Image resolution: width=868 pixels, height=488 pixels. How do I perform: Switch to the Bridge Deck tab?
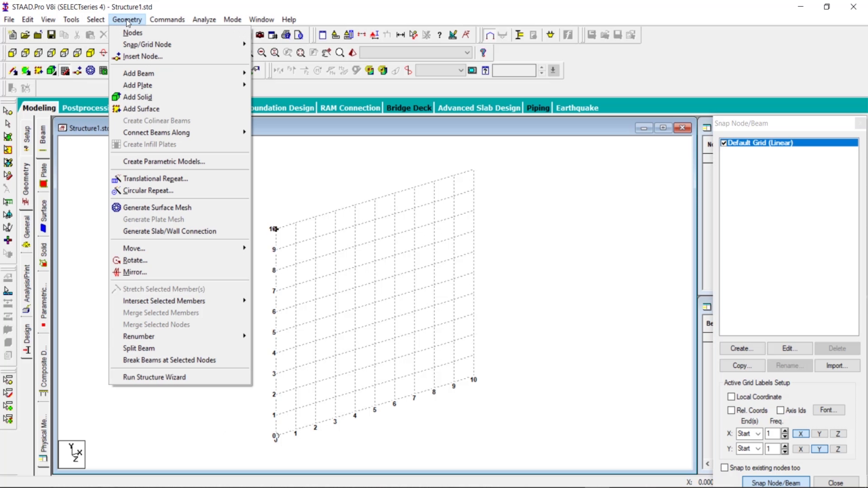click(x=409, y=108)
